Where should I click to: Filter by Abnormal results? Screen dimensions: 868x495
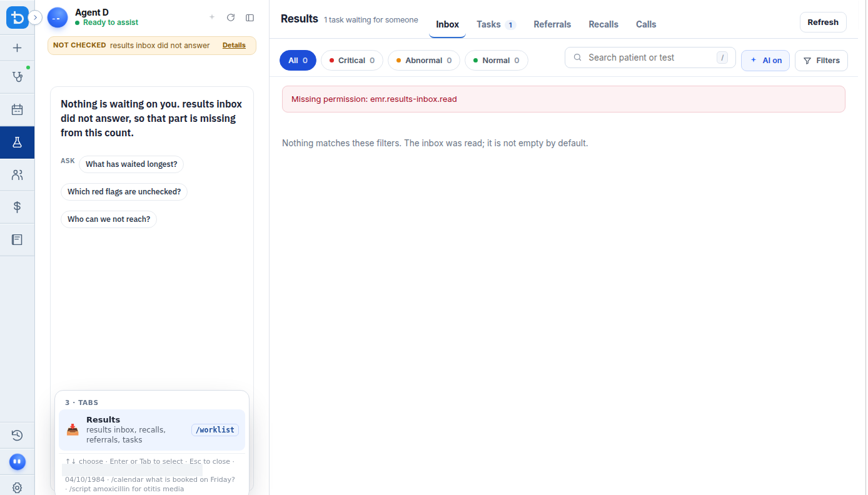tap(424, 61)
